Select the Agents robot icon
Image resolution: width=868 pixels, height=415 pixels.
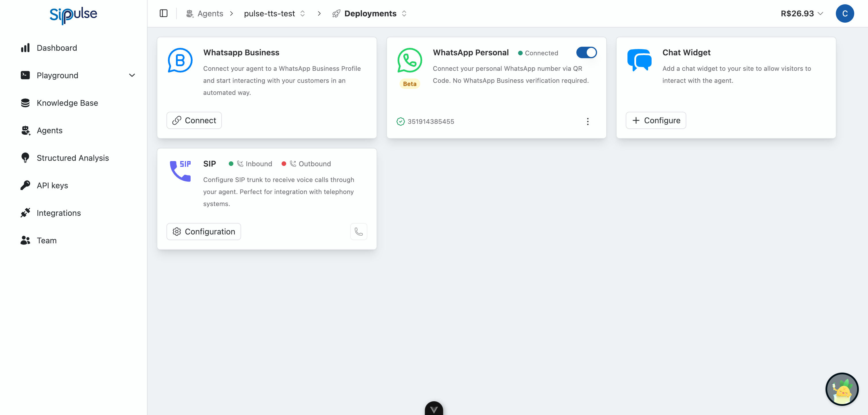pos(25,131)
